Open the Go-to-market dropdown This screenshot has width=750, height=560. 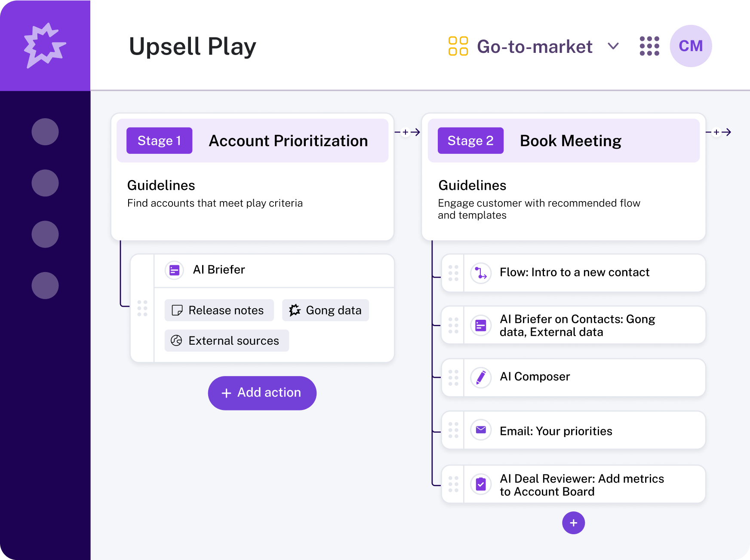(x=614, y=46)
